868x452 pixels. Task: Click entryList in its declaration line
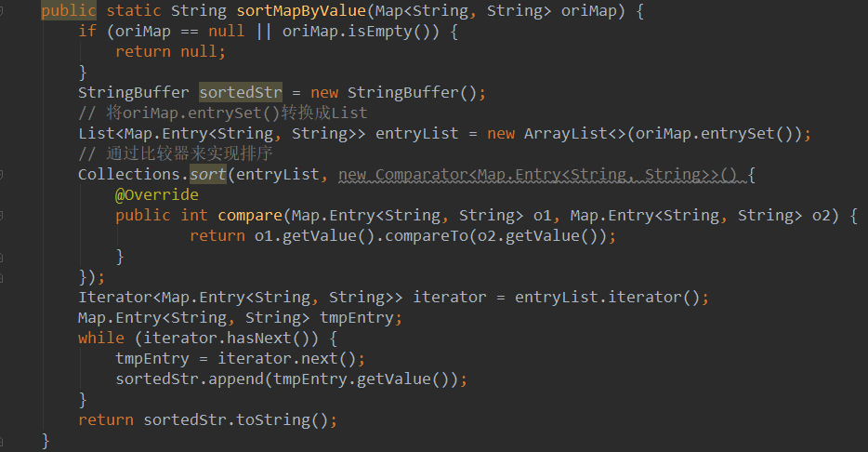pyautogui.click(x=417, y=134)
